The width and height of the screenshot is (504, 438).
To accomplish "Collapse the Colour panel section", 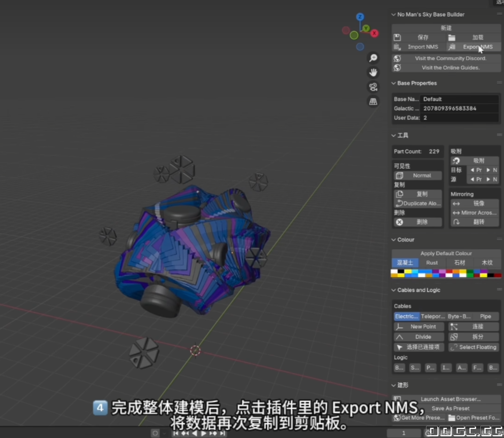I will coord(394,240).
